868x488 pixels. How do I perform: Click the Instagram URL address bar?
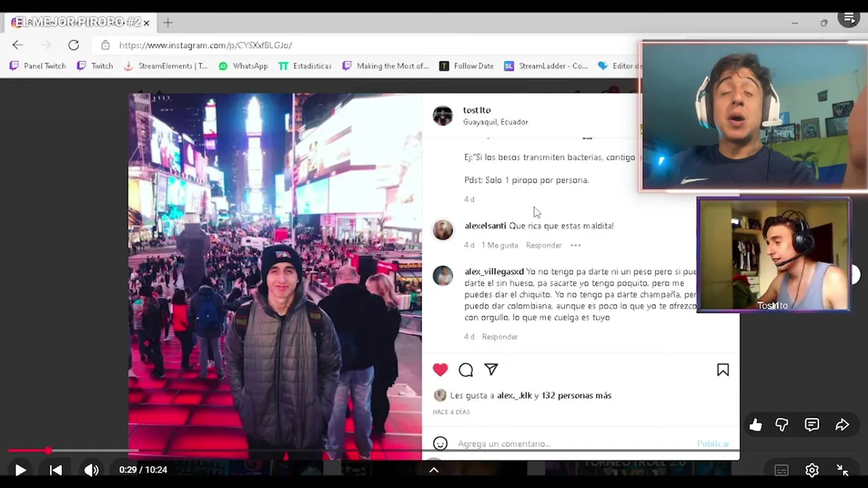[x=366, y=45]
